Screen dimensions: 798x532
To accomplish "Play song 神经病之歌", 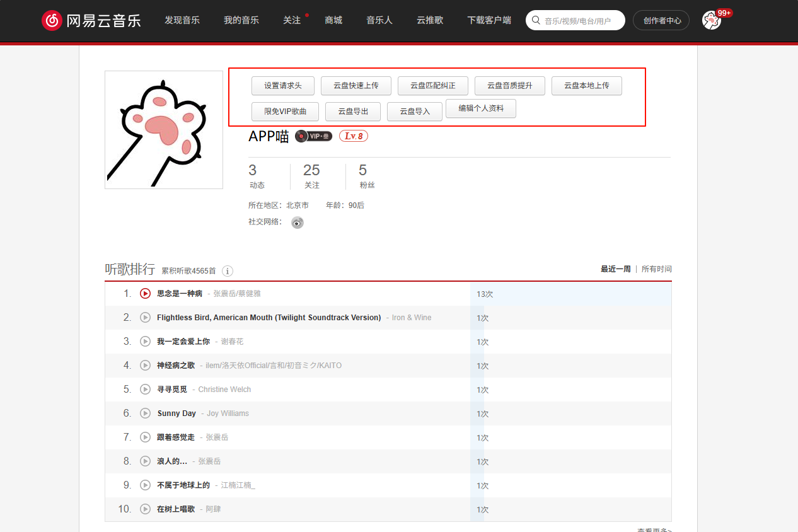I will tap(145, 365).
